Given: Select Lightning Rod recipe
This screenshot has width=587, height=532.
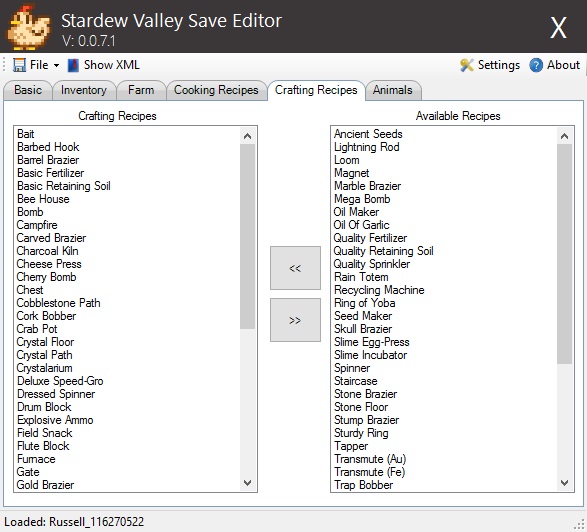Looking at the screenshot, I should pos(367,147).
